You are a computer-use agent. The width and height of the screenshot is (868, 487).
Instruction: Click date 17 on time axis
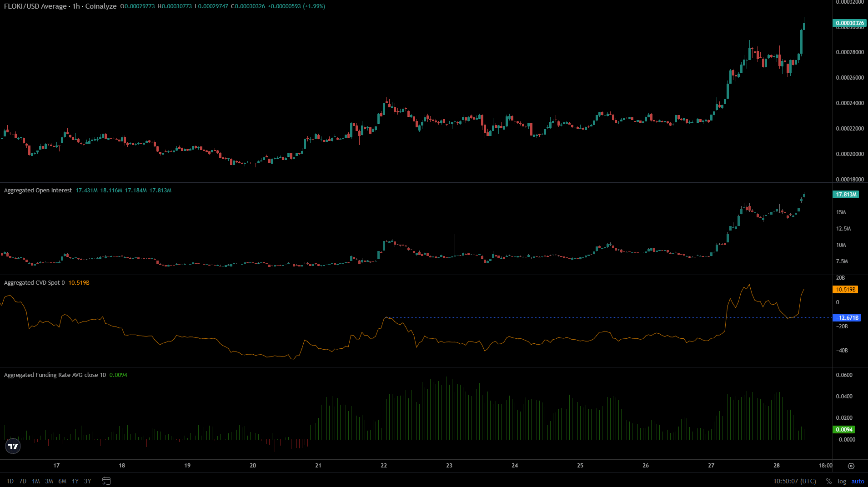[56, 466]
